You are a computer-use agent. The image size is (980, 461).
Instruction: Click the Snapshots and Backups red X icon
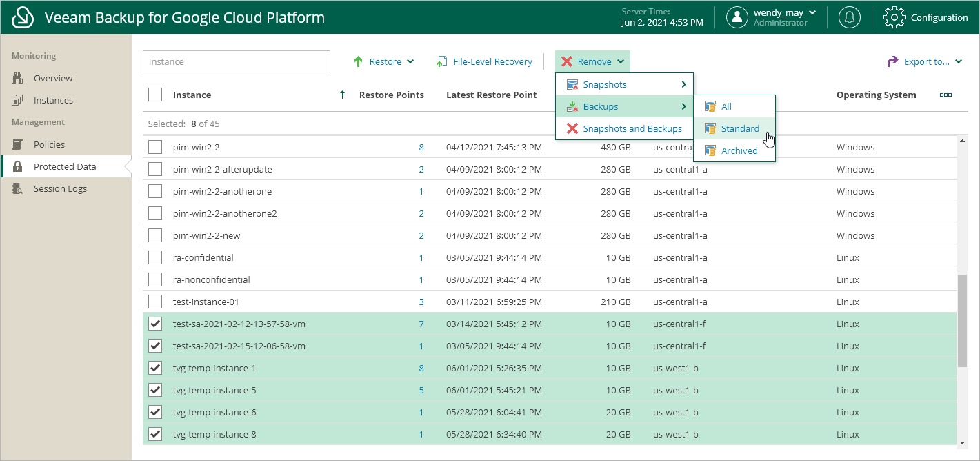pyautogui.click(x=572, y=128)
